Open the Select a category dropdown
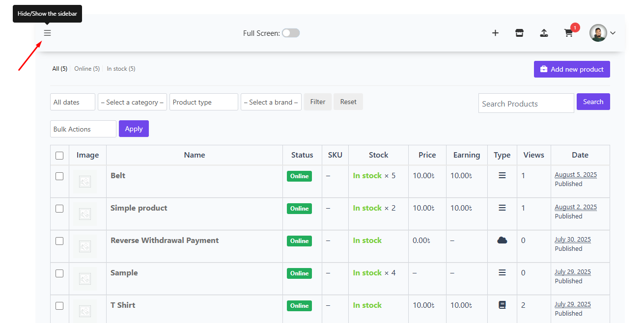 pyautogui.click(x=132, y=102)
